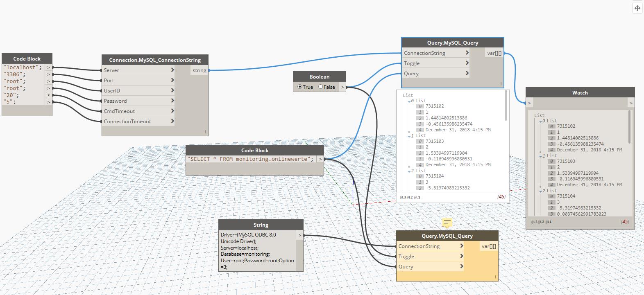Select the False radio button on the Boolean node
The image size is (644, 295).
tap(321, 87)
